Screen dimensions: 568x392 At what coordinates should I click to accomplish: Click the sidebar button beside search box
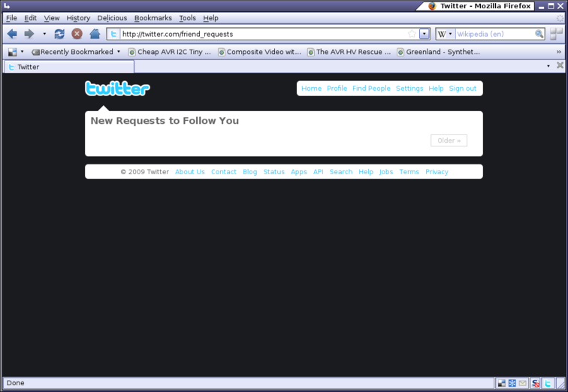click(x=556, y=34)
